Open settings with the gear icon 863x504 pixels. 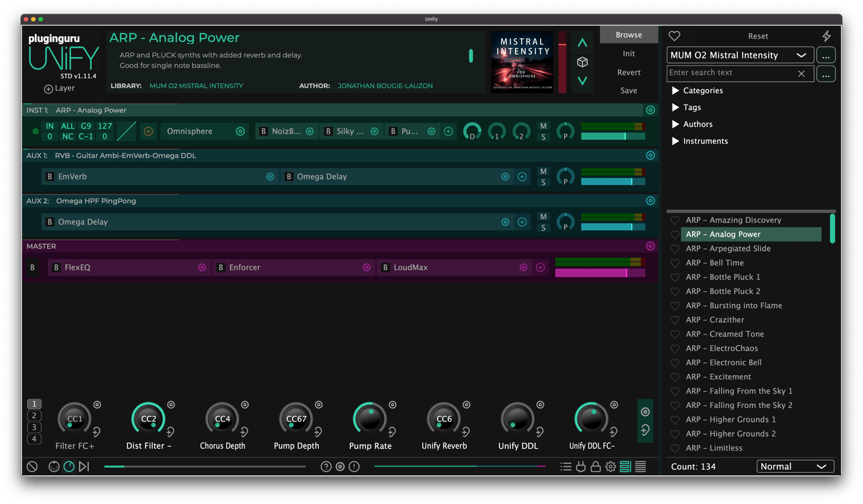[x=610, y=467]
